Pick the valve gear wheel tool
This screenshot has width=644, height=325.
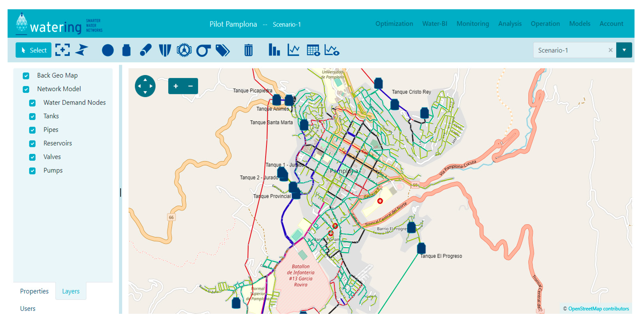coord(184,50)
